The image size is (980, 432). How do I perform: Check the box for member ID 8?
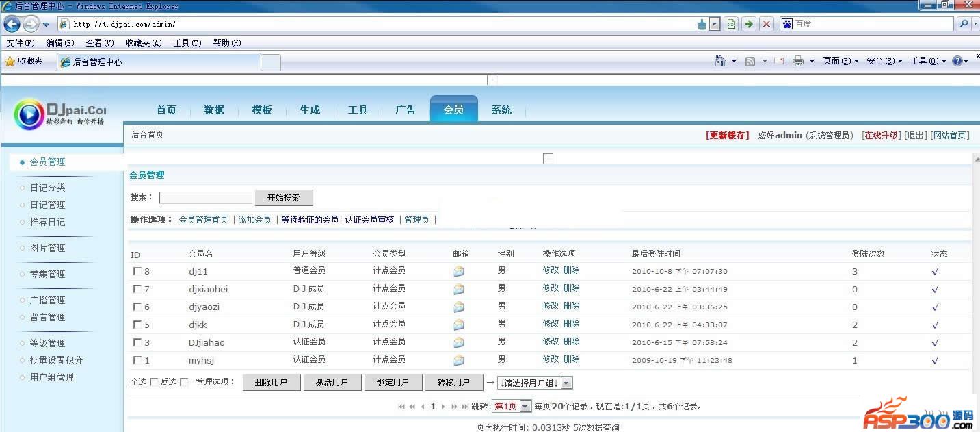point(137,271)
